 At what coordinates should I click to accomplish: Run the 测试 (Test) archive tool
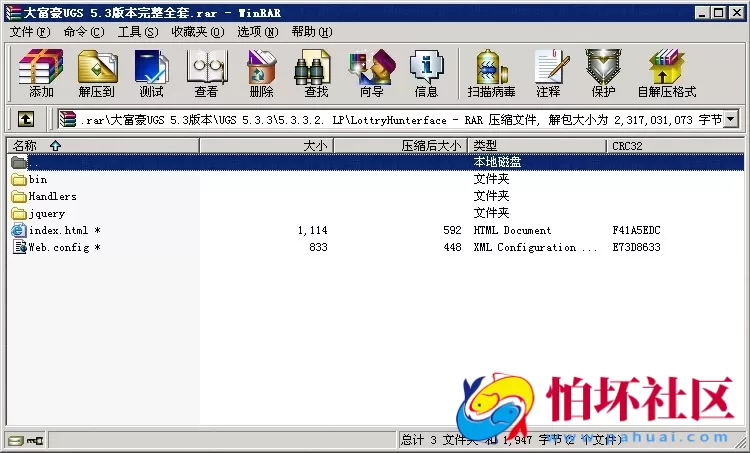click(152, 73)
